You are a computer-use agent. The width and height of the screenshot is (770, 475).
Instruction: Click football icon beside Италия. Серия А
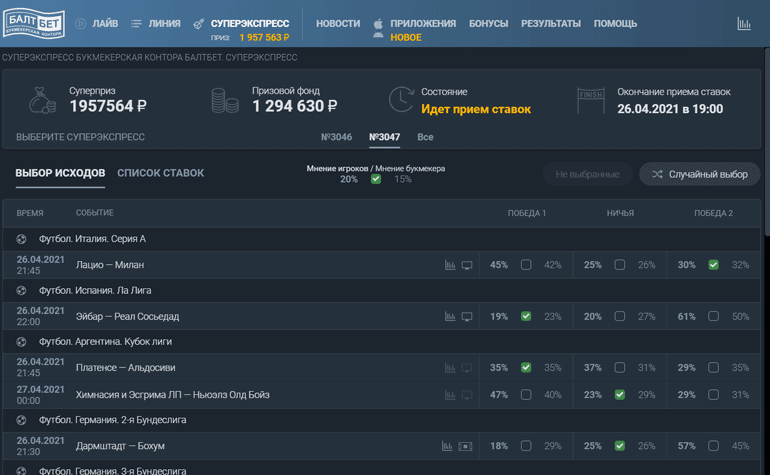click(21, 239)
